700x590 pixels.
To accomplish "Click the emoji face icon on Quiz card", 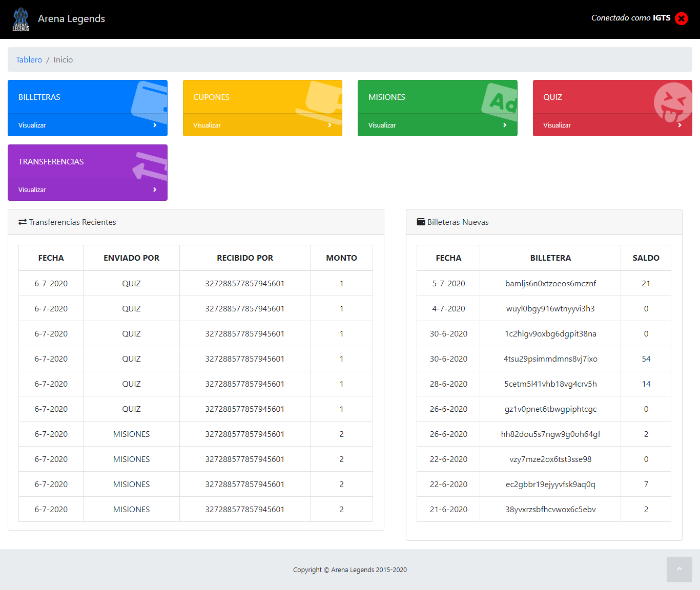I will point(672,102).
